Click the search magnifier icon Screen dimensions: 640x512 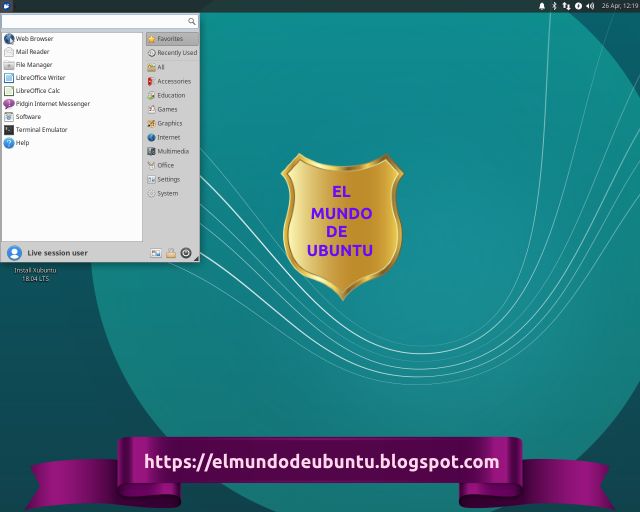coord(191,21)
